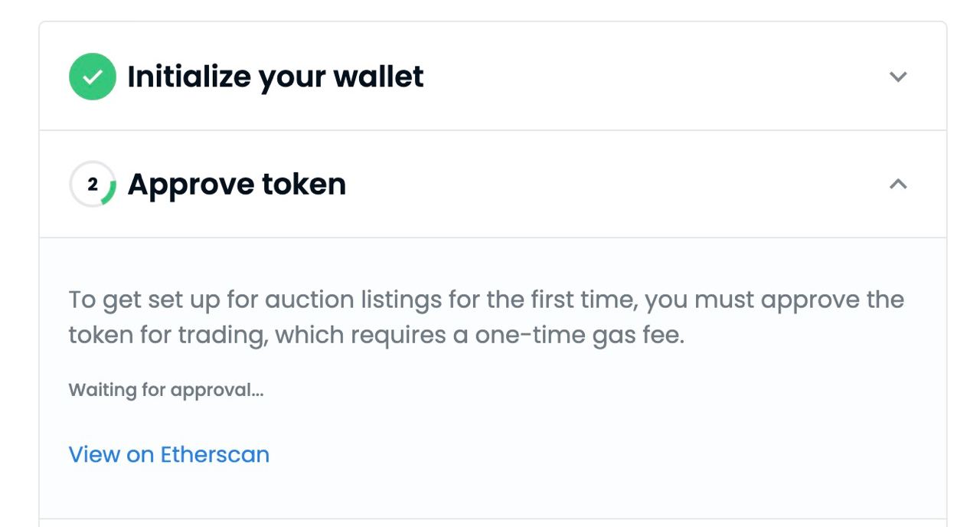Click the green checkmark completed-step icon
Image resolution: width=980 pixels, height=527 pixels.
pos(93,77)
